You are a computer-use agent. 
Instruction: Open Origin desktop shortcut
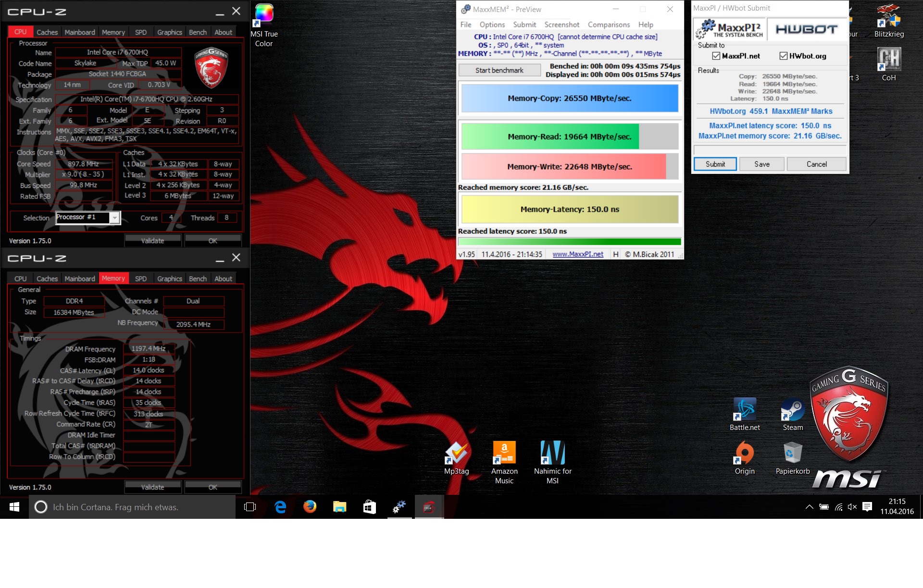tap(745, 458)
